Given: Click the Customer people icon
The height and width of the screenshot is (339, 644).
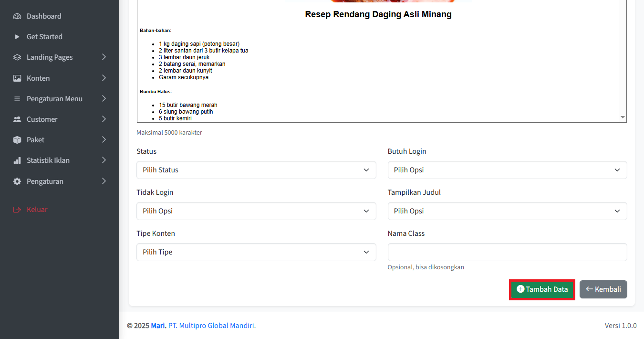Looking at the screenshot, I should [17, 119].
